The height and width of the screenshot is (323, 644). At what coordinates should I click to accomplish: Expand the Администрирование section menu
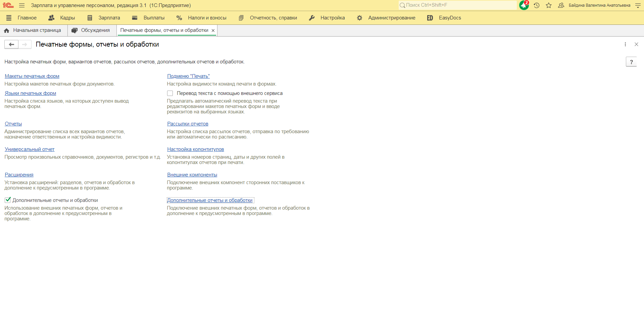391,18
